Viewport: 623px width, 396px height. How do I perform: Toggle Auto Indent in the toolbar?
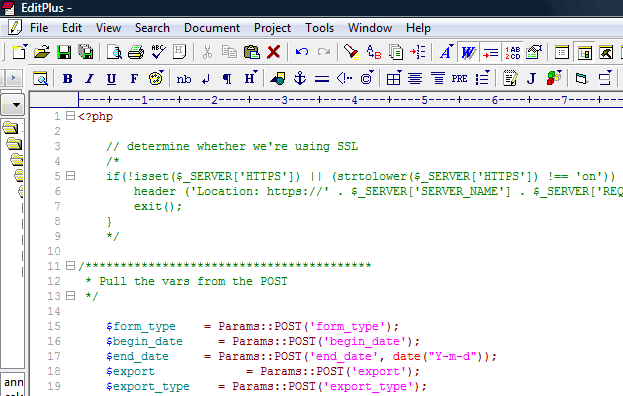(491, 52)
